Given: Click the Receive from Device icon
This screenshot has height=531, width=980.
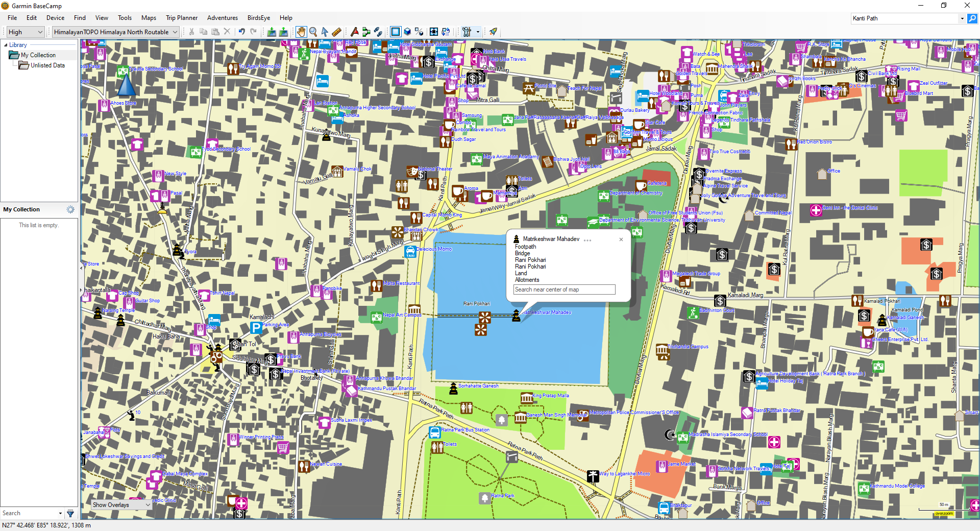Looking at the screenshot, I should [283, 32].
